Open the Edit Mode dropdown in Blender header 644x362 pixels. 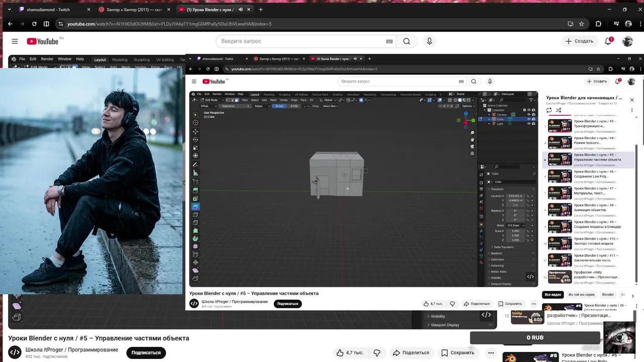212,100
